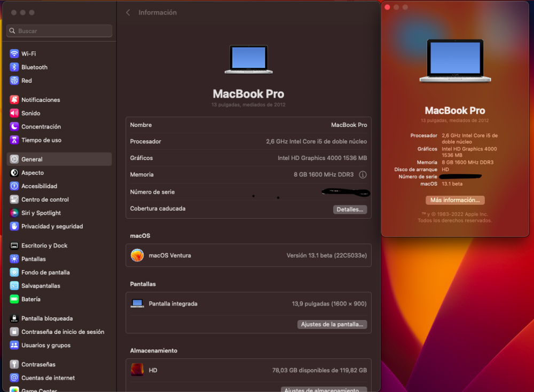Image resolution: width=534 pixels, height=392 pixels.
Task: Click 8 GB 1600 MHz DDR3 in settings
Action: point(324,174)
